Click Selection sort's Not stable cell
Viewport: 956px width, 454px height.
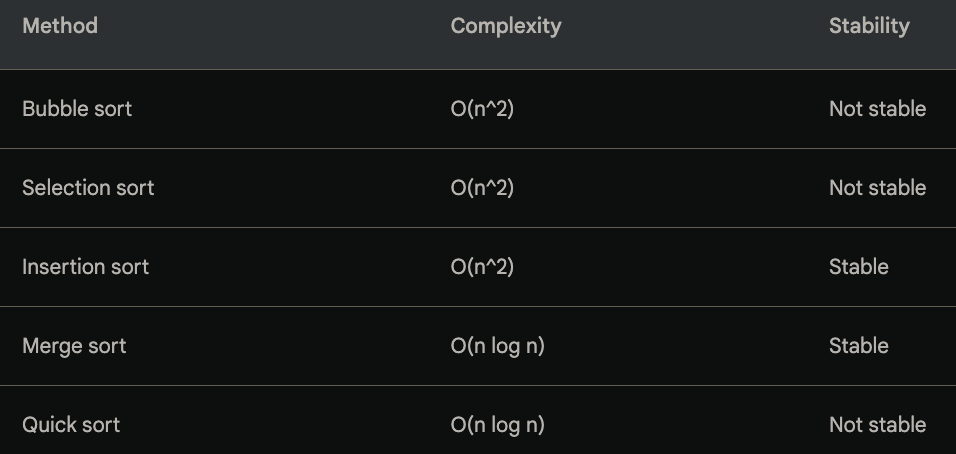(x=877, y=188)
